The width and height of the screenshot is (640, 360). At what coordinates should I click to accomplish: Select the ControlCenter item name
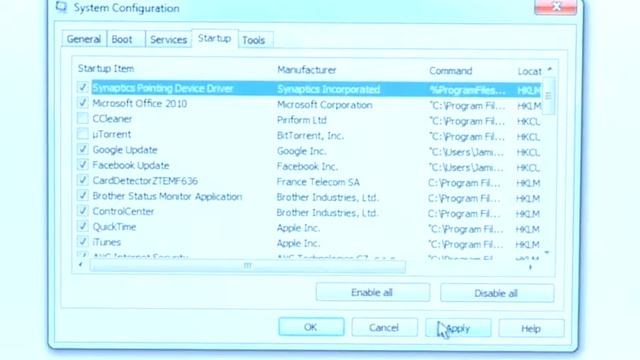pyautogui.click(x=123, y=211)
